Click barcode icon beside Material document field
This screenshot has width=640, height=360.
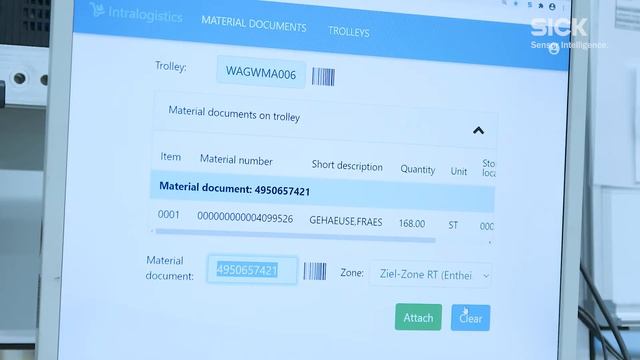click(x=315, y=271)
